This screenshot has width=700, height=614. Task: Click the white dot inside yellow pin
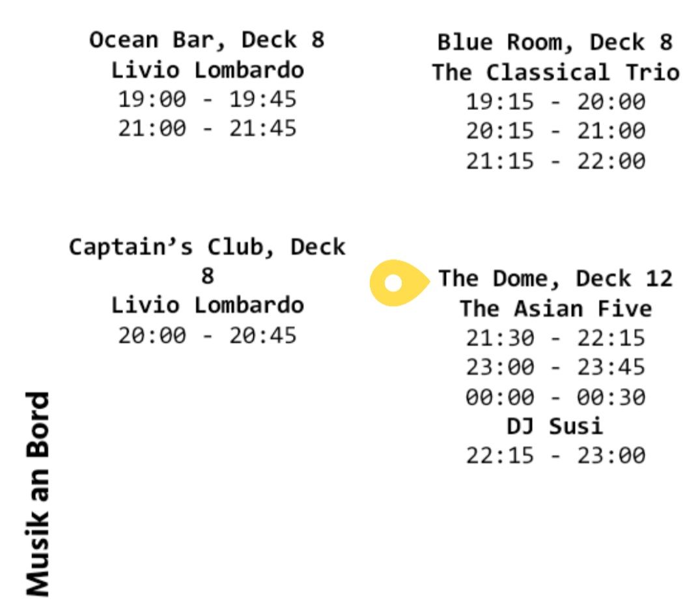coord(393,283)
